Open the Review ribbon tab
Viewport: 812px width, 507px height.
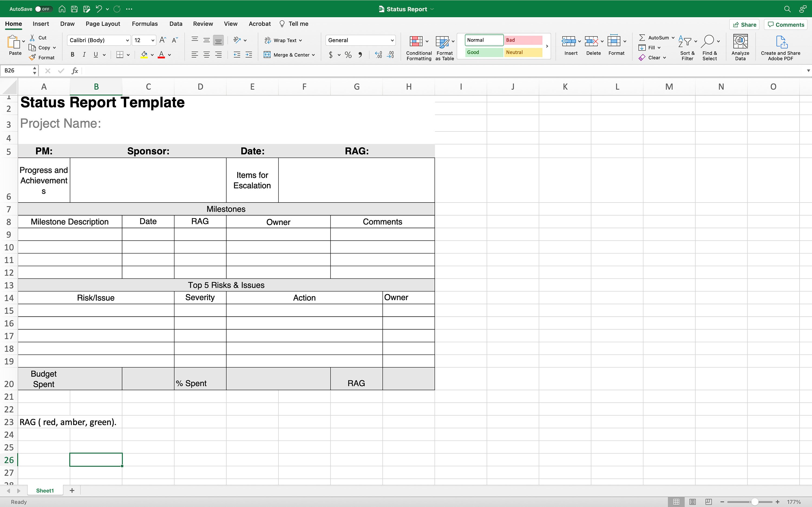[x=203, y=24]
